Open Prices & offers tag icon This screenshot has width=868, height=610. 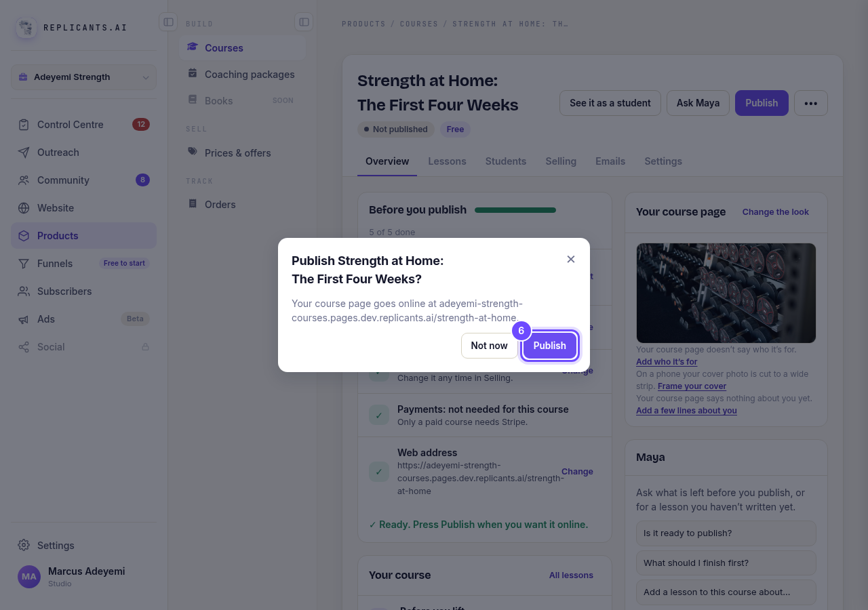coord(193,152)
